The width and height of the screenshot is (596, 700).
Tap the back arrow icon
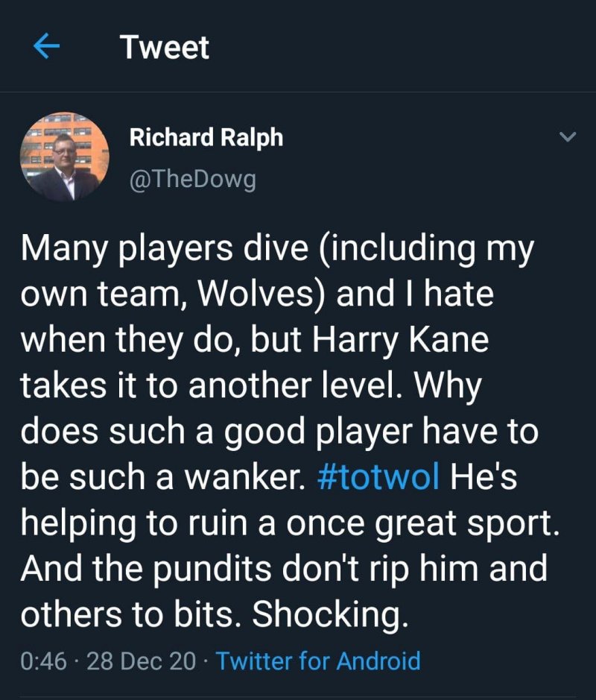coord(47,48)
